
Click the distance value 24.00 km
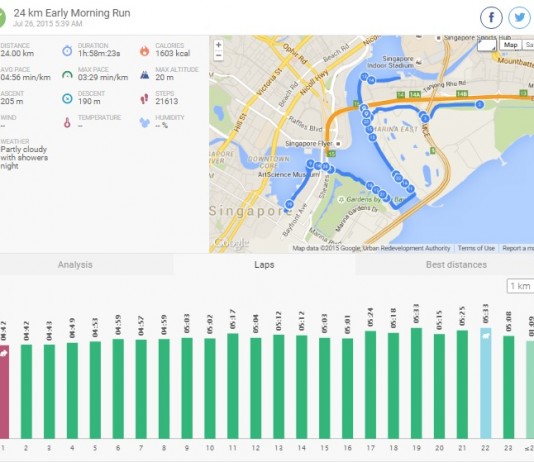tap(17, 53)
